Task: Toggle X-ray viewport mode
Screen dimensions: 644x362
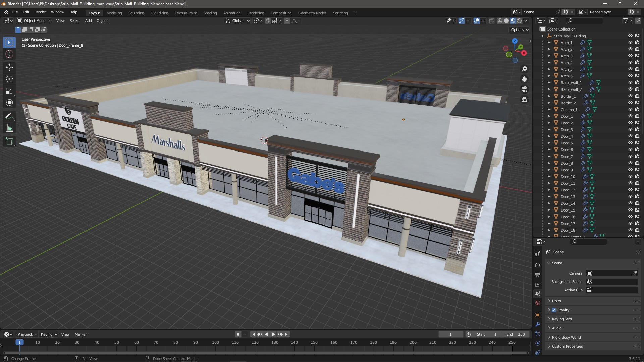Action: point(491,21)
